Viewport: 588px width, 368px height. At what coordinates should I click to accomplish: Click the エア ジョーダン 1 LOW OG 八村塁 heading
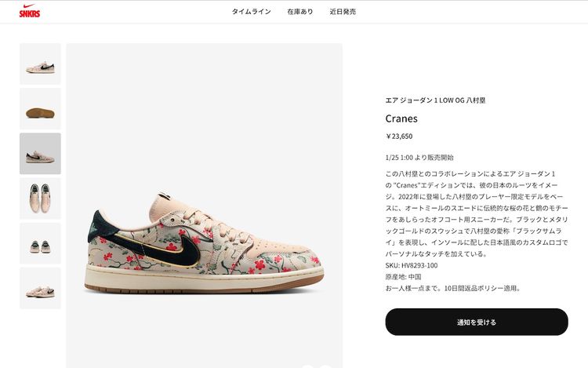(435, 100)
